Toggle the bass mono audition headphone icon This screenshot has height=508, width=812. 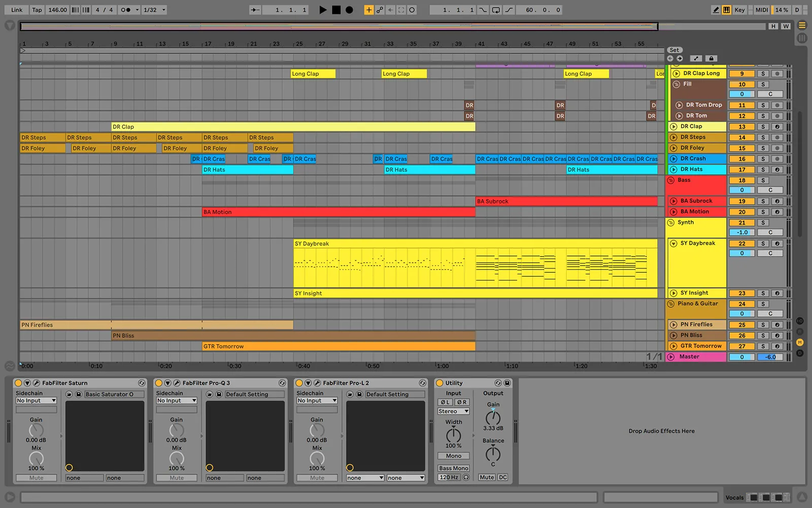point(466,477)
